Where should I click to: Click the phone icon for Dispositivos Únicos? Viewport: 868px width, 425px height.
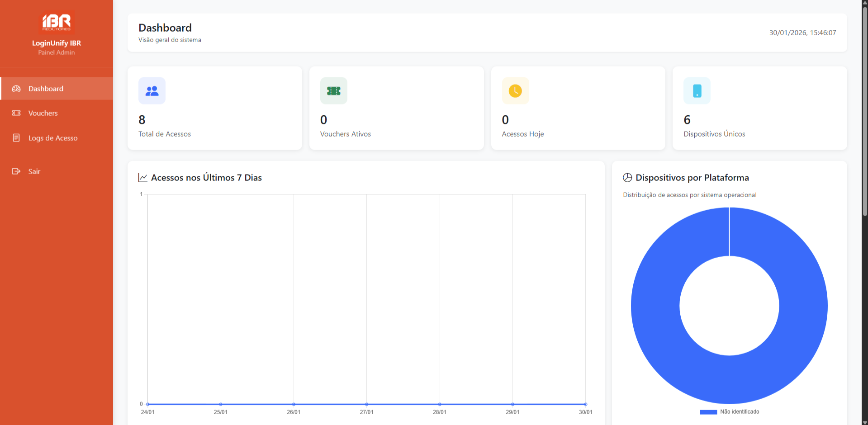(697, 91)
